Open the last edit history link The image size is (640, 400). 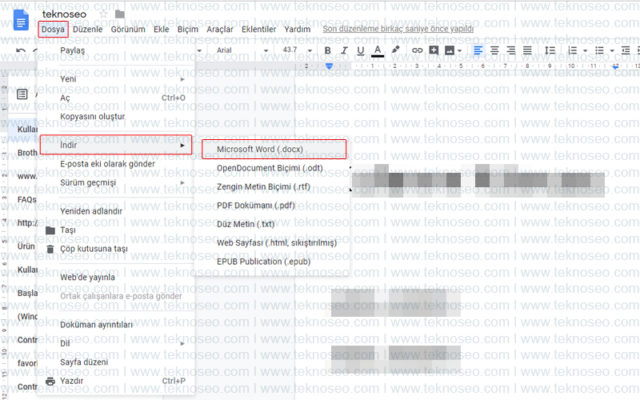click(x=398, y=29)
